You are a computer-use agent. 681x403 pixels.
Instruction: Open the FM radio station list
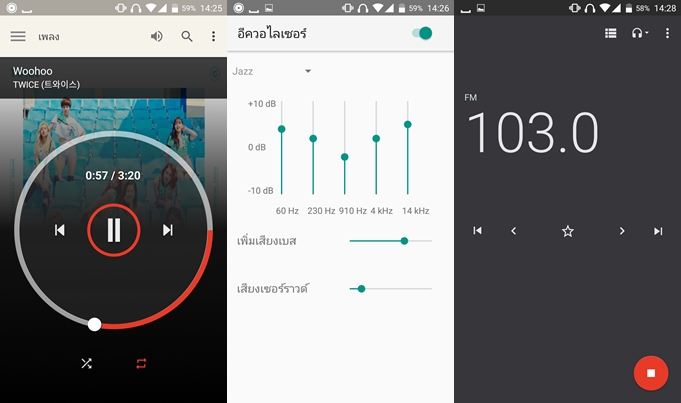click(611, 34)
